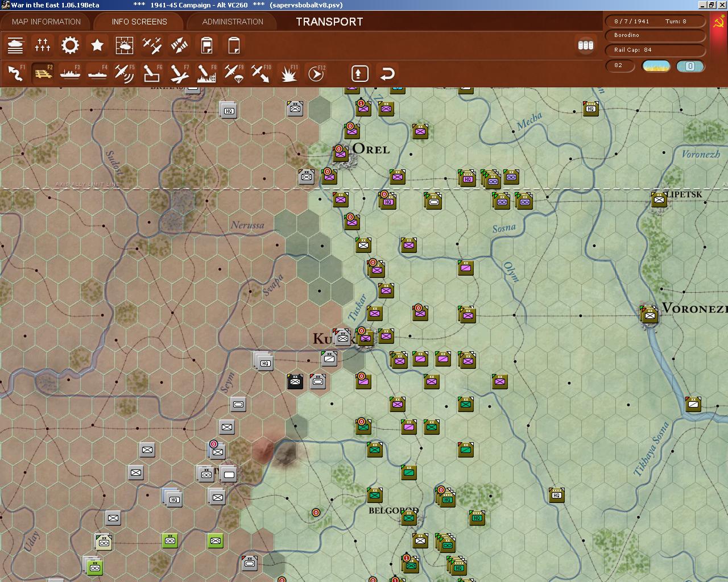This screenshot has height=582, width=728.
Task: Select F3 naval transport mode
Action: [x=70, y=73]
